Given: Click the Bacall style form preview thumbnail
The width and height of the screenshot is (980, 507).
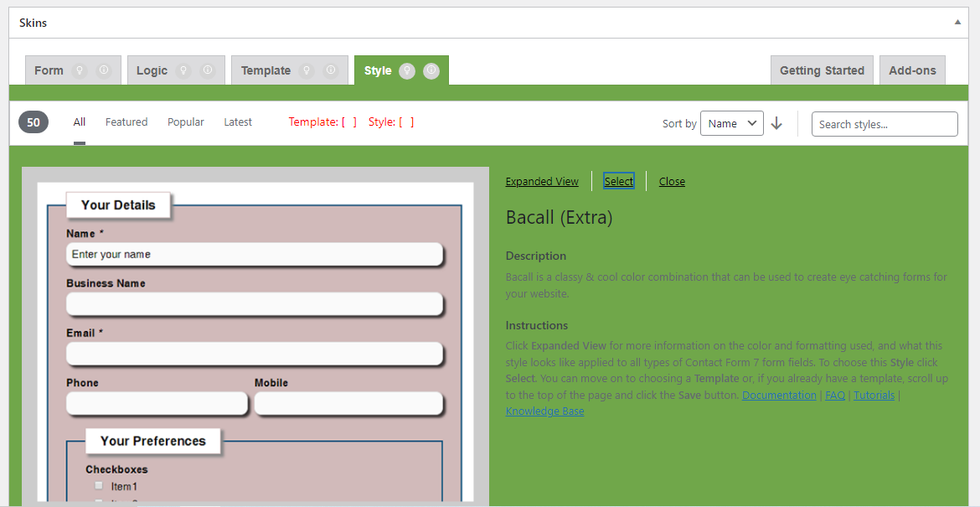Looking at the screenshot, I should [x=255, y=335].
